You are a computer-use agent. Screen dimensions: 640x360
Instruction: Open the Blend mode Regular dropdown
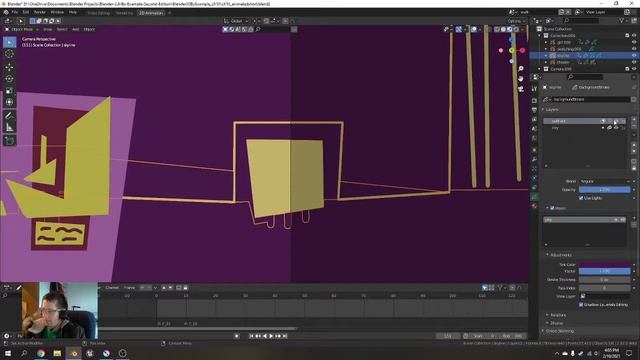click(x=604, y=181)
